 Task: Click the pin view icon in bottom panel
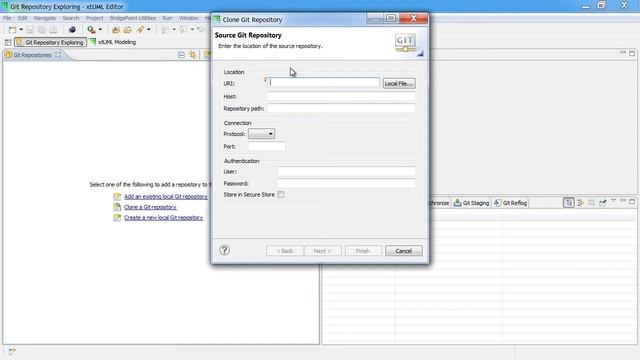tap(603, 202)
